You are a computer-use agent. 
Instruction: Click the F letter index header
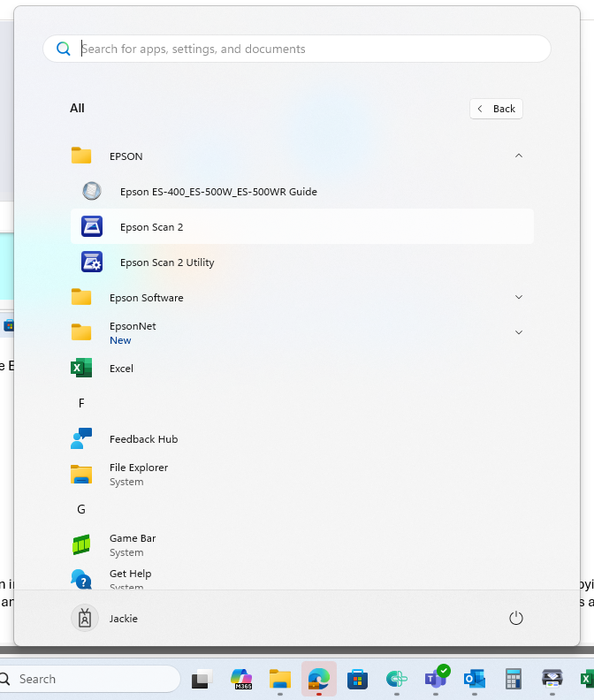pyautogui.click(x=81, y=404)
